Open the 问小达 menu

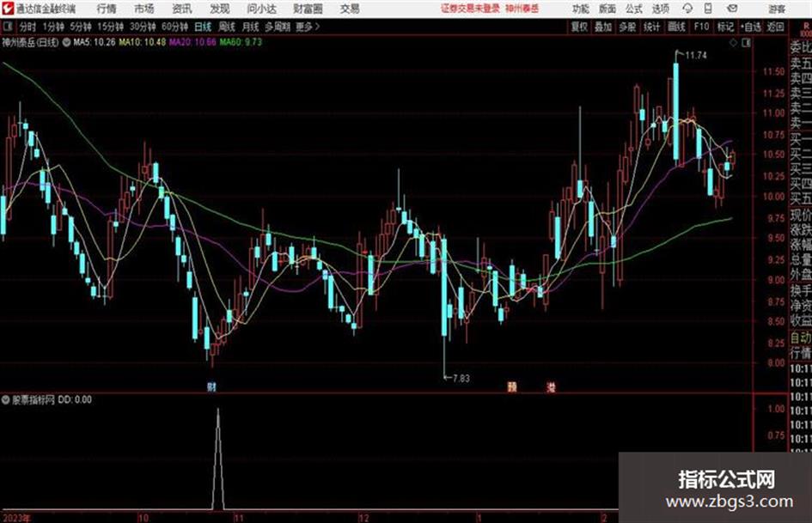coord(261,9)
